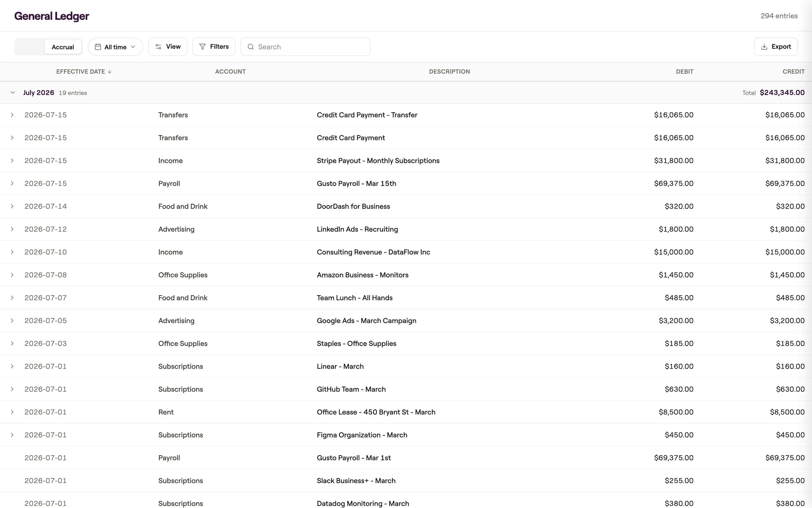Click the sliders icon on View button
This screenshot has width=812, height=508.
point(158,47)
